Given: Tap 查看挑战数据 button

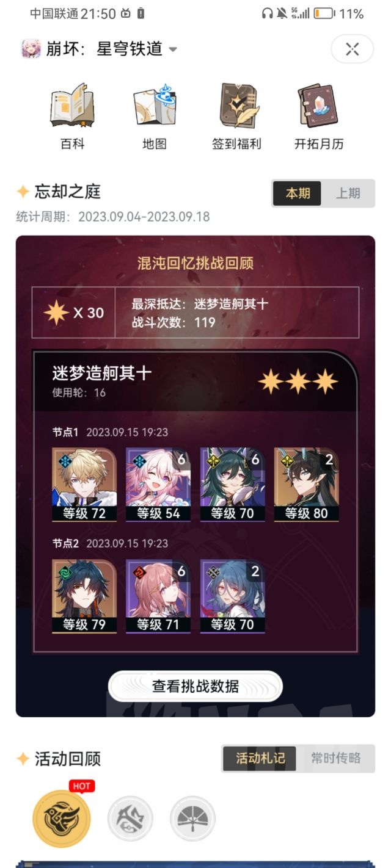Looking at the screenshot, I should click(195, 687).
